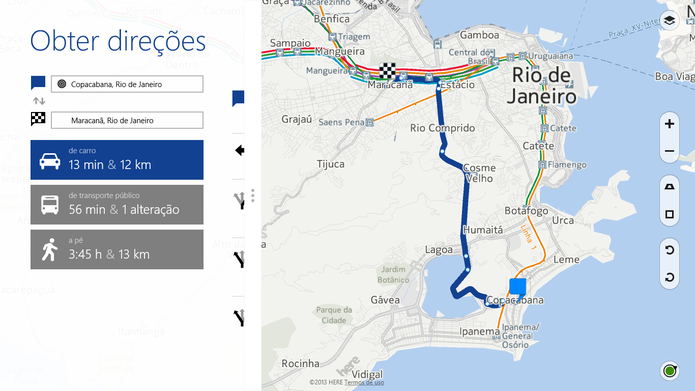Rotate the map clockwise
The width and height of the screenshot is (695, 391).
(x=670, y=278)
